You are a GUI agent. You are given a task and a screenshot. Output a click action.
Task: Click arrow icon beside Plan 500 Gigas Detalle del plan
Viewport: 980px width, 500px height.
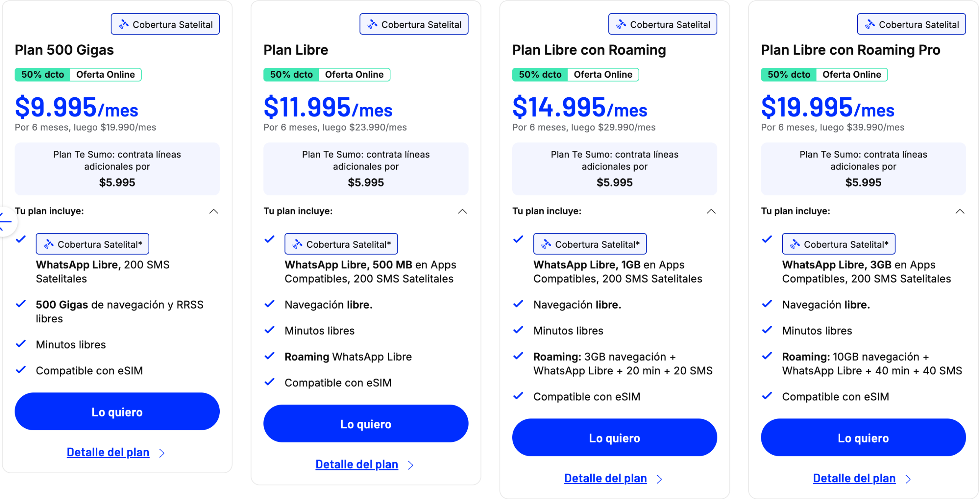[162, 453]
